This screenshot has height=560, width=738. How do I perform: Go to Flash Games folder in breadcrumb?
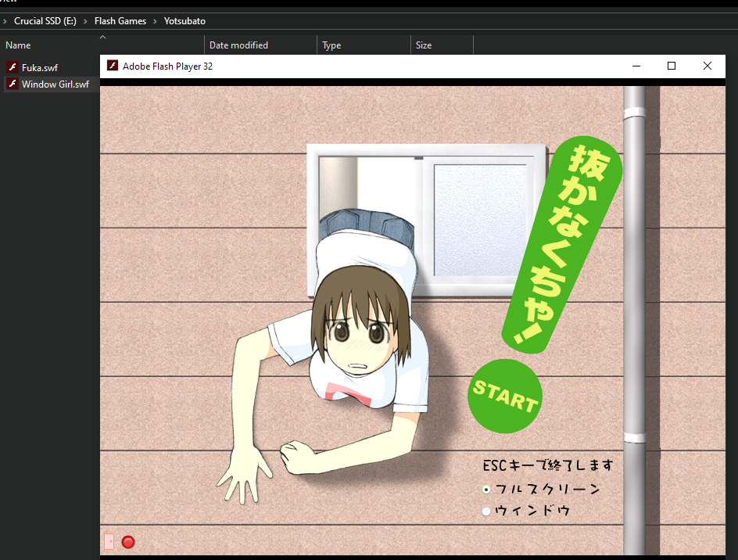pos(120,21)
